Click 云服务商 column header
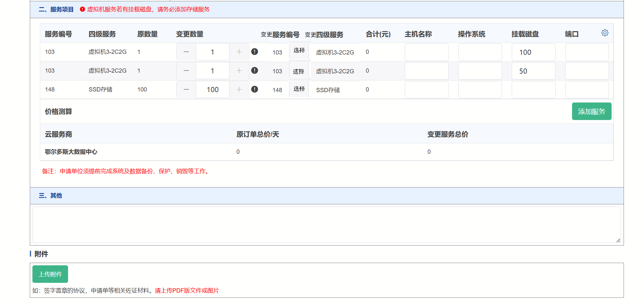This screenshot has height=301, width=644. coord(58,134)
